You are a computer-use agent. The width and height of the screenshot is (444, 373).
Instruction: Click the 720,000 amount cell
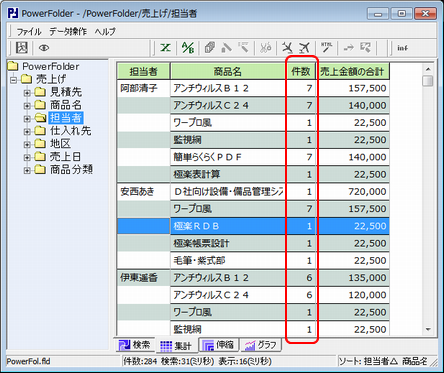click(353, 192)
